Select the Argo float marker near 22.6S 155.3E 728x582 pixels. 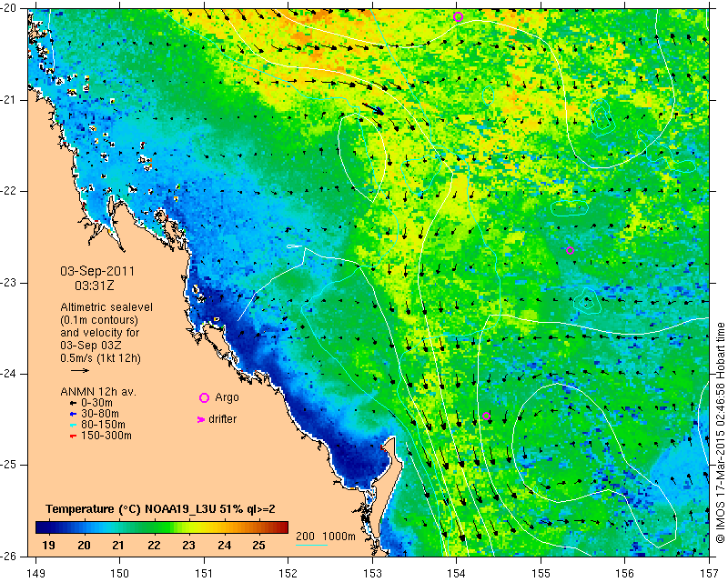pos(571,251)
